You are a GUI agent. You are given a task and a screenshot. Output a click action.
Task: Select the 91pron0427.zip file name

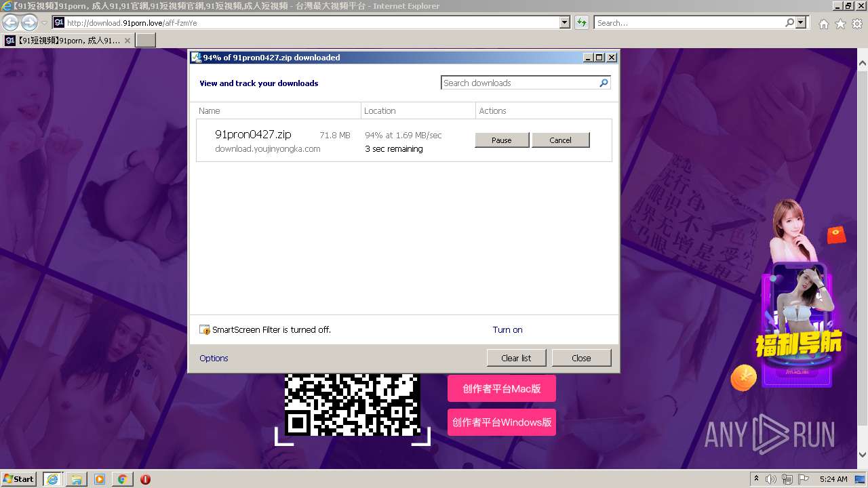click(253, 134)
